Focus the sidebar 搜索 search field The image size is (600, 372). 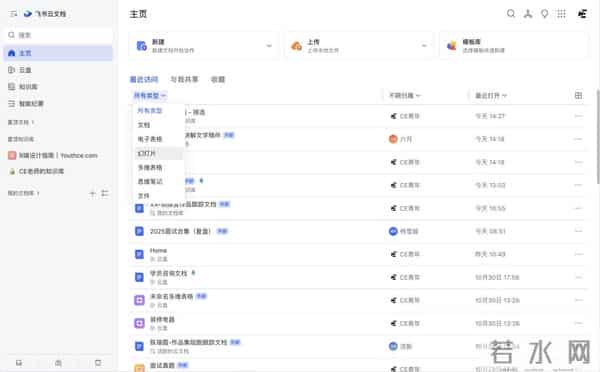(58, 35)
